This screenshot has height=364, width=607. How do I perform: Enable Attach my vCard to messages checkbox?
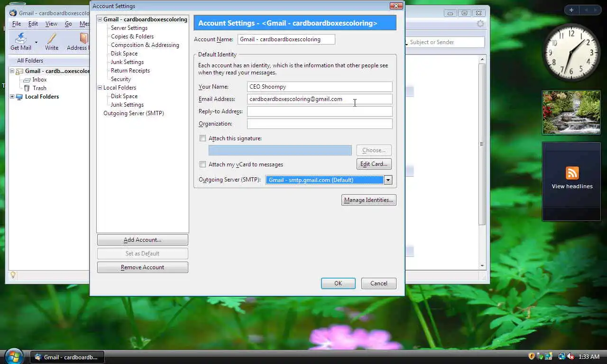point(203,164)
